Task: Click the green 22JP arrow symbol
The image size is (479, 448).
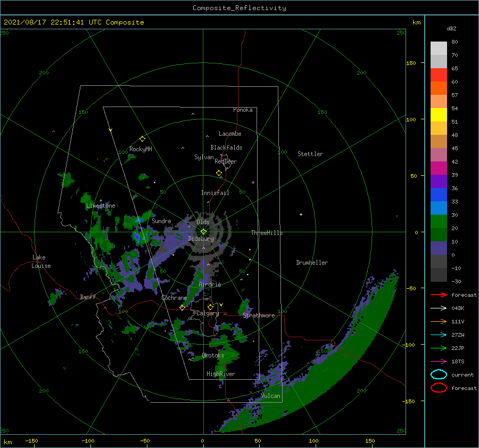Action: pos(439,348)
